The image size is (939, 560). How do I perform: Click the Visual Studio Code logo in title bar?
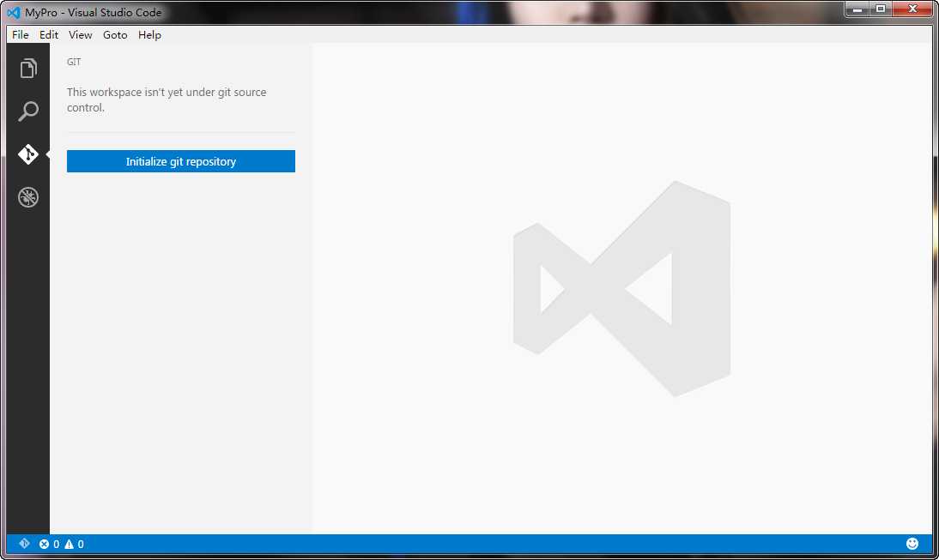14,13
